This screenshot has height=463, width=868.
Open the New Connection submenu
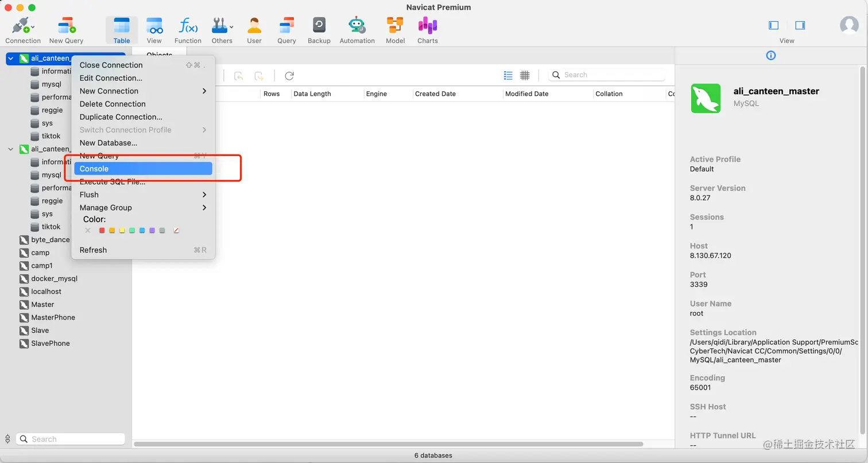[x=143, y=91]
